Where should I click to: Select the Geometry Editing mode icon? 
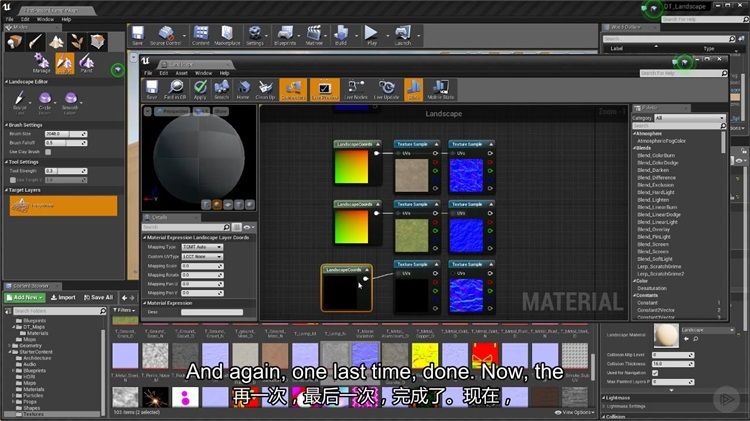coord(98,42)
